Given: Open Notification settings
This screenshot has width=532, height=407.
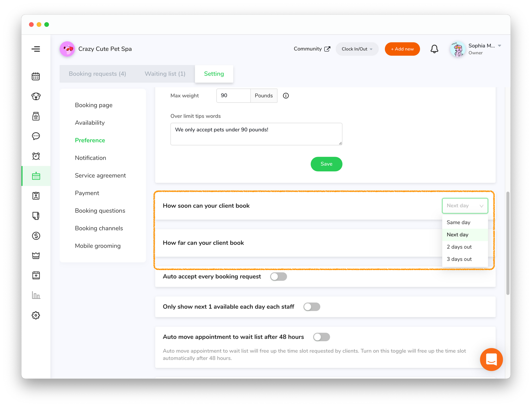Looking at the screenshot, I should point(90,158).
